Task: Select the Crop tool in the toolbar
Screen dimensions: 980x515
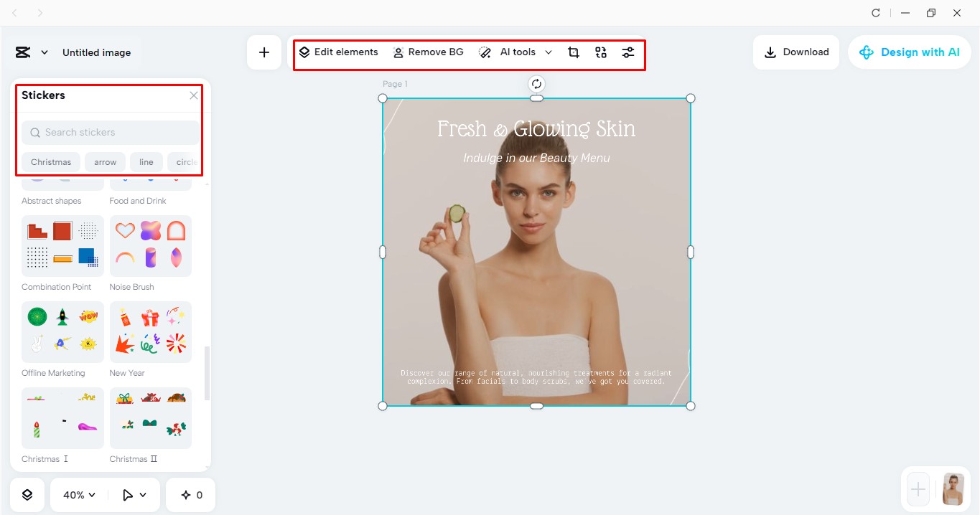Action: tap(573, 52)
